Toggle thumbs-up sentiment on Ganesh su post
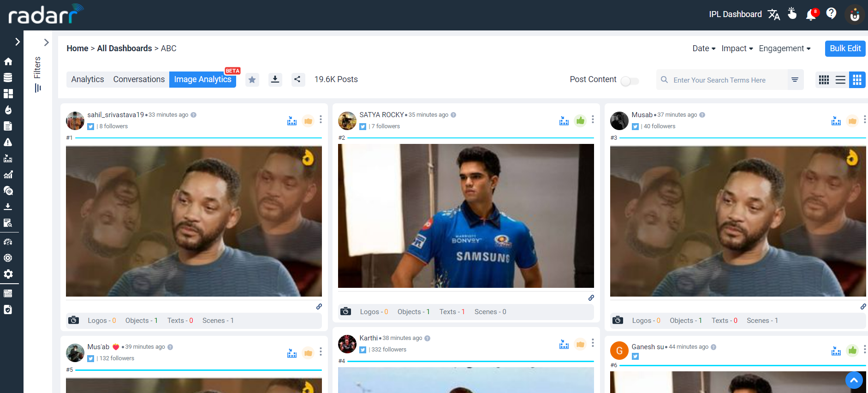Viewport: 868px width, 393px height. [x=852, y=351]
